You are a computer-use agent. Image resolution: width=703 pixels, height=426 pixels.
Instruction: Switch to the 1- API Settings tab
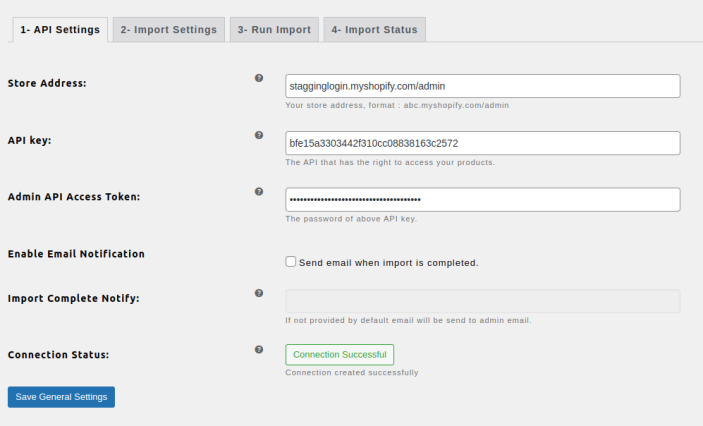58,30
